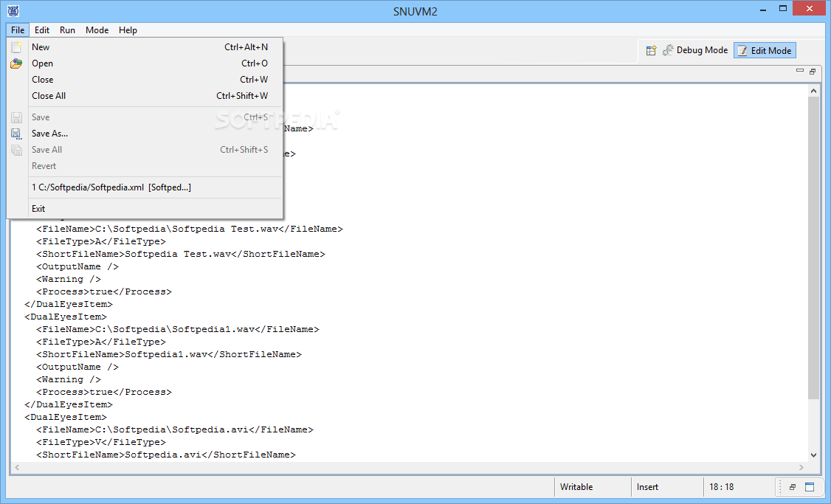Screen dimensions: 831x504
Task: Click the FileName Softpedia.avi line
Action: (x=174, y=429)
